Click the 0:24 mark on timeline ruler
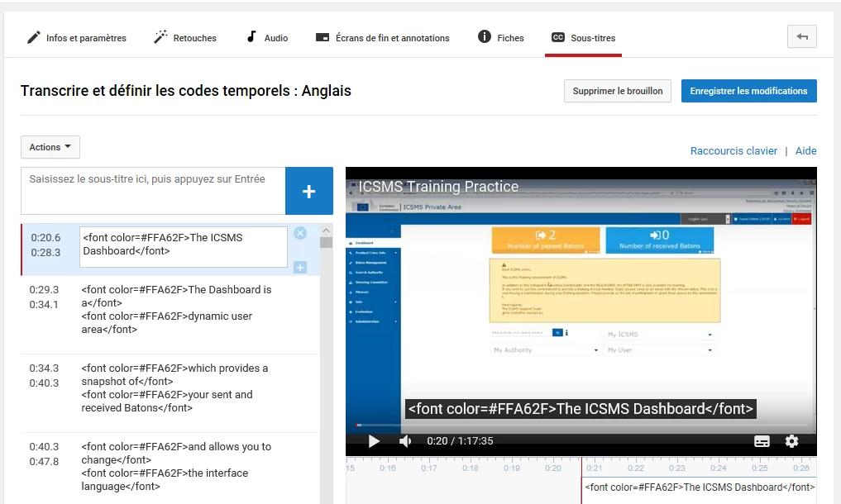 719,468
